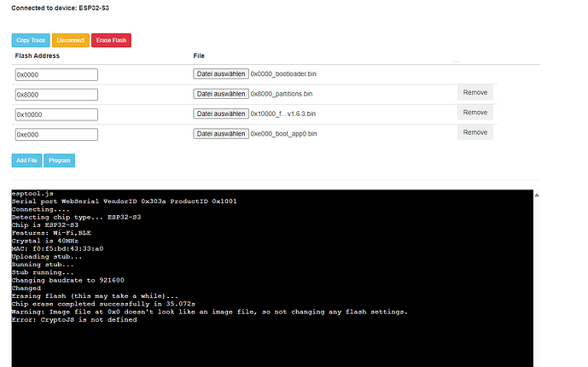This screenshot has width=588, height=367.
Task: Choose file for the v1.6.3.bin row
Action: click(221, 114)
